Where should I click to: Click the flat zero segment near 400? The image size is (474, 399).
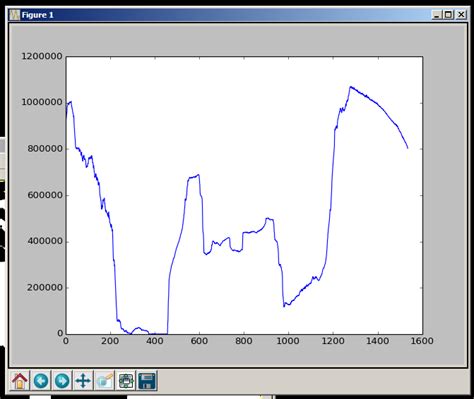[158, 334]
